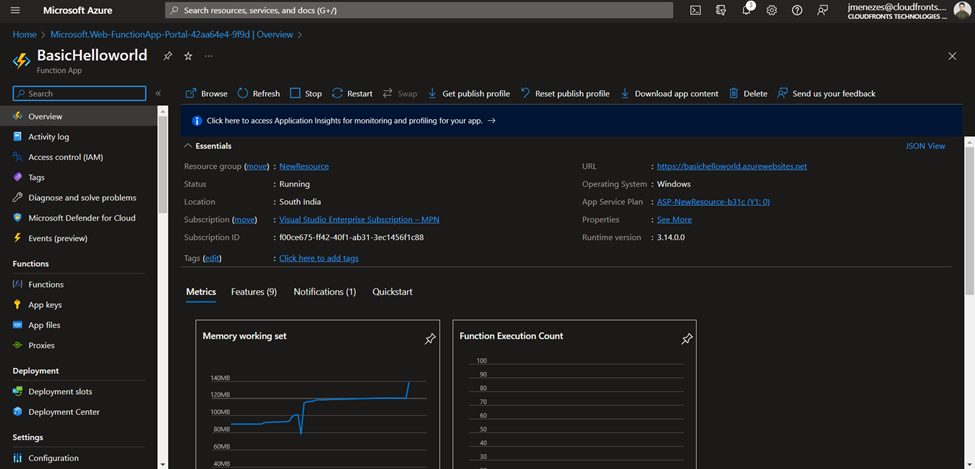Click Reset publish profile
Image resolution: width=975 pixels, height=469 pixels.
[565, 93]
